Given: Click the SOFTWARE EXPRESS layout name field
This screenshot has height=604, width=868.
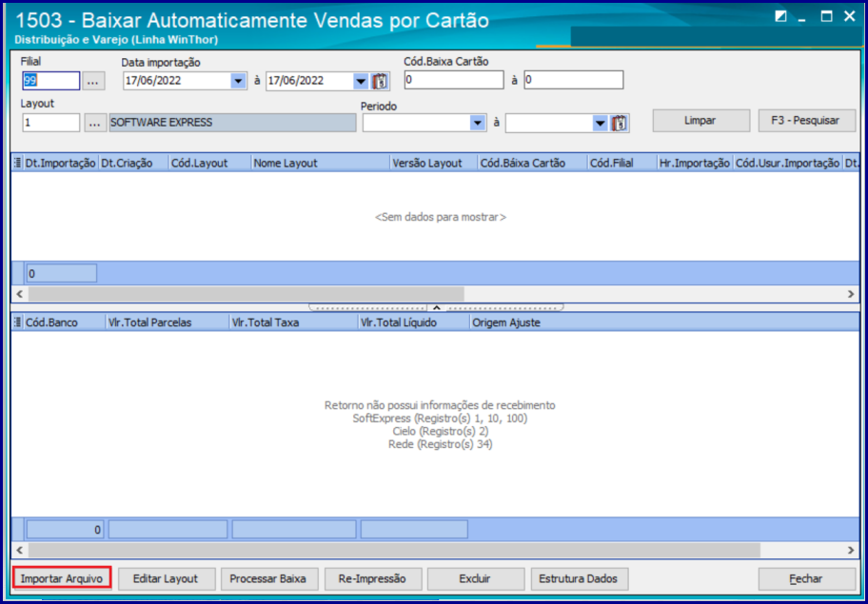Looking at the screenshot, I should [x=232, y=123].
